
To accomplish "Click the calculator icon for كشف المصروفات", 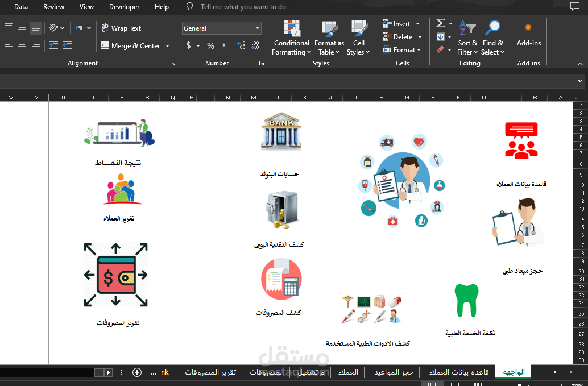I will pyautogui.click(x=281, y=279).
